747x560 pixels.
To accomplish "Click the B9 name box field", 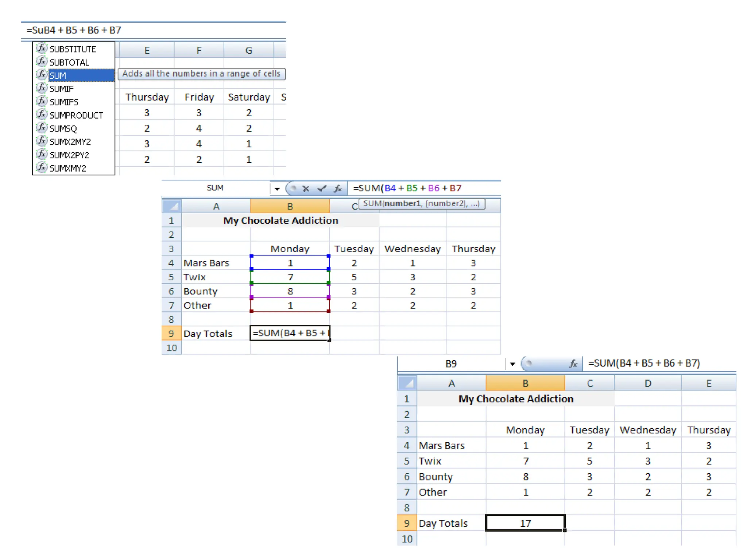I will (x=451, y=363).
